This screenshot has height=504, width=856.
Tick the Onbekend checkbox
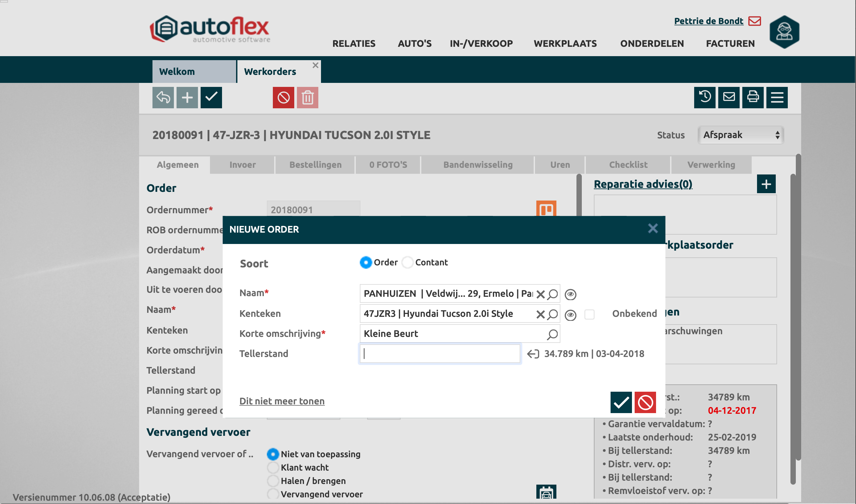(x=590, y=314)
